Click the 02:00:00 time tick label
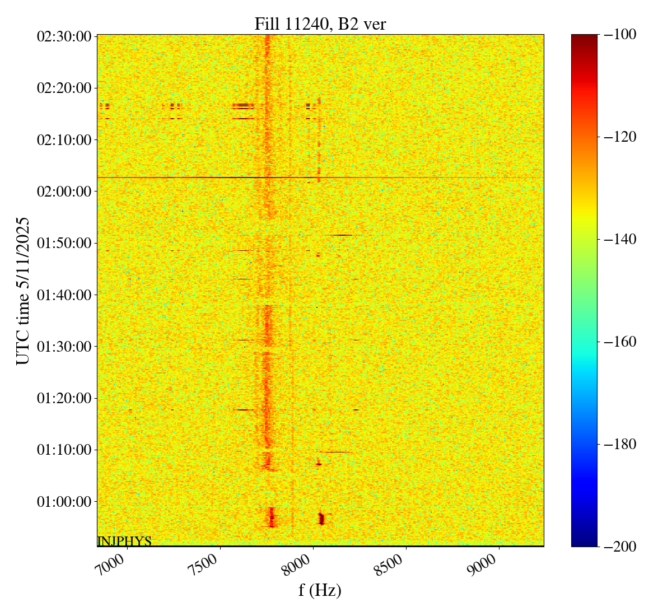 (x=64, y=192)
